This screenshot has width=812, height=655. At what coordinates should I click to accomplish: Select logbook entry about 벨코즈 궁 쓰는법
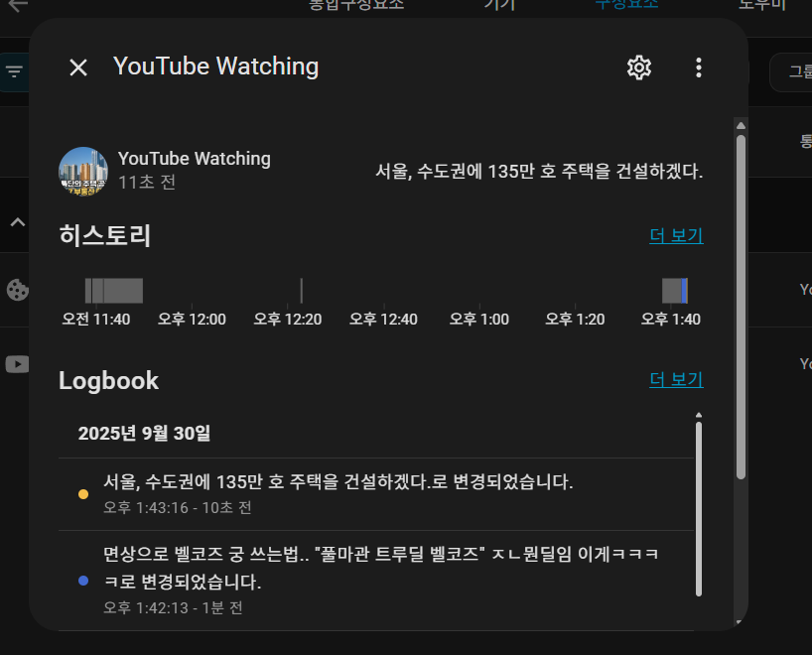tap(376, 581)
